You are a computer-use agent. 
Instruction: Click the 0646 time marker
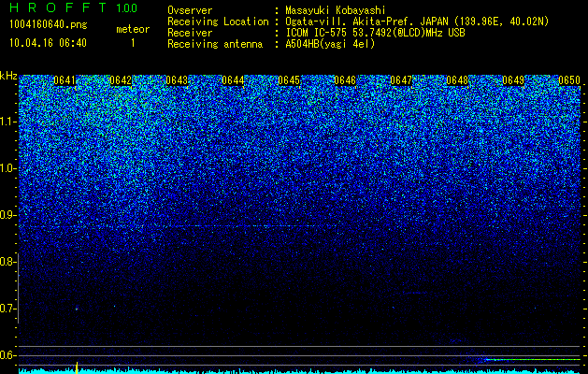pos(345,80)
